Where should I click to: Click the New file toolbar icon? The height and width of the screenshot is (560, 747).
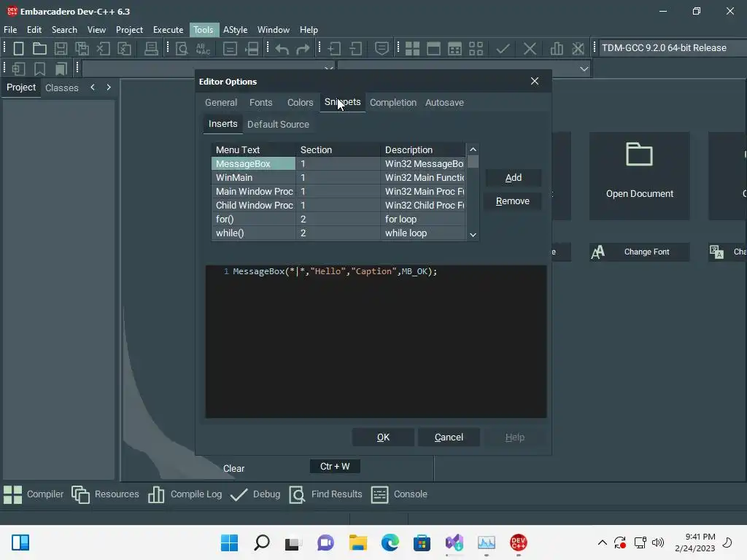18,48
